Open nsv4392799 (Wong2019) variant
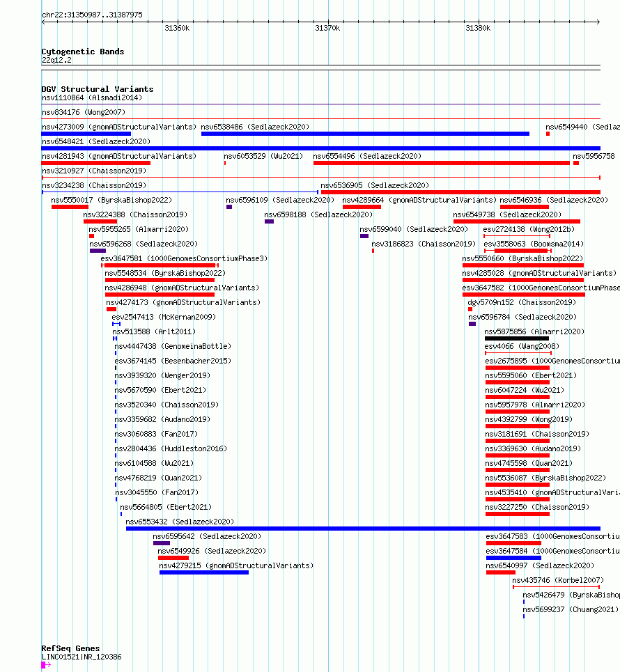The height and width of the screenshot is (672, 620). pyautogui.click(x=529, y=419)
